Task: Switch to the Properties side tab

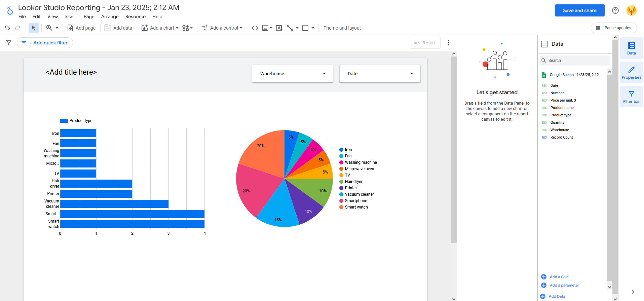Action: (632, 72)
